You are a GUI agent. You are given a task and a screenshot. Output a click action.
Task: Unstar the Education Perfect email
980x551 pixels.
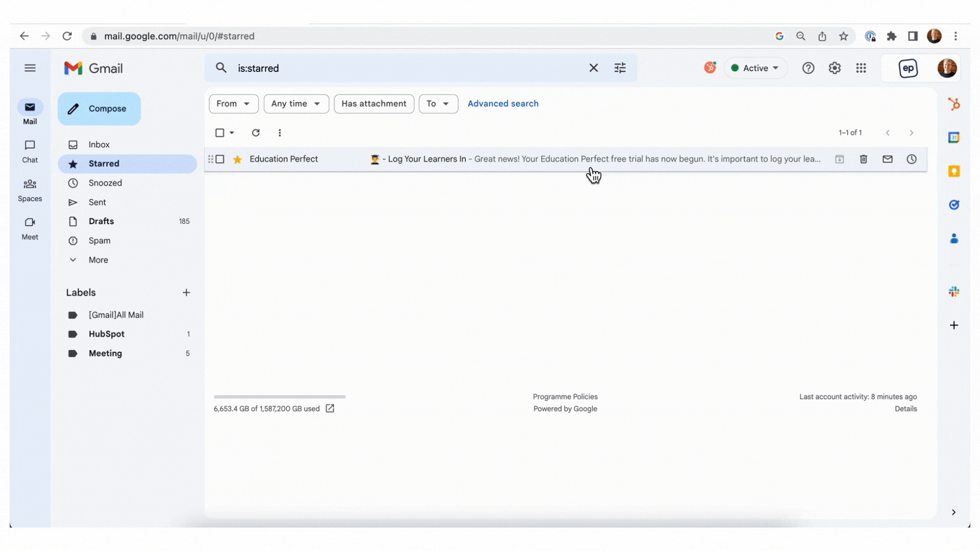[x=237, y=159]
